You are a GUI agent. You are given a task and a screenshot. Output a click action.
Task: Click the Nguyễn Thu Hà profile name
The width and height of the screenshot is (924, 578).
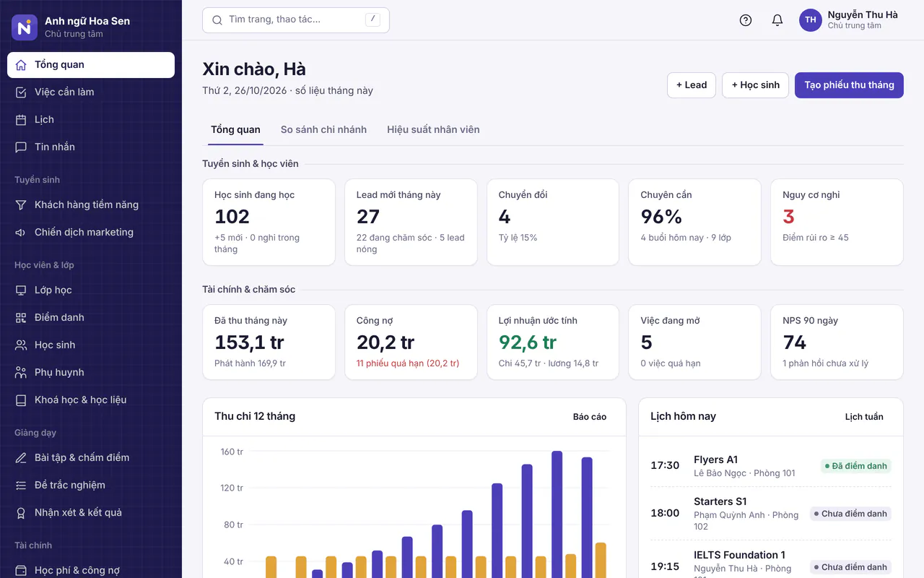[x=863, y=14]
